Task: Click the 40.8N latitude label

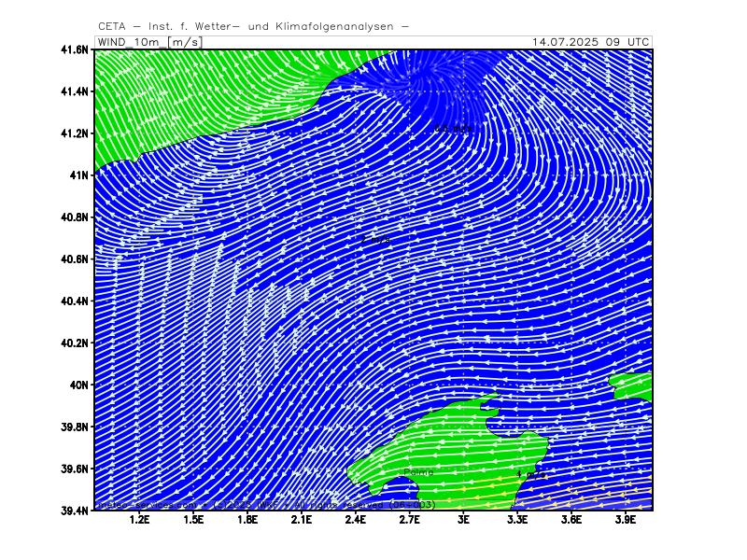Action: pyautogui.click(x=75, y=217)
